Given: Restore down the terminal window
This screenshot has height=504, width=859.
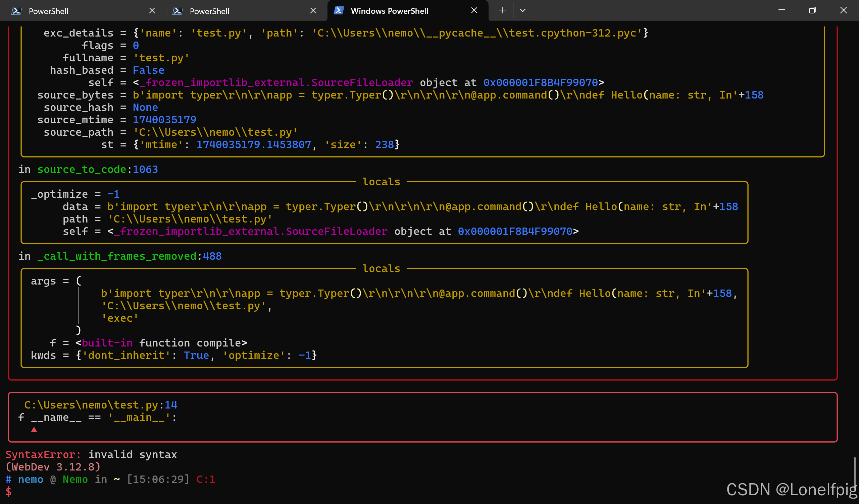Looking at the screenshot, I should pos(812,11).
